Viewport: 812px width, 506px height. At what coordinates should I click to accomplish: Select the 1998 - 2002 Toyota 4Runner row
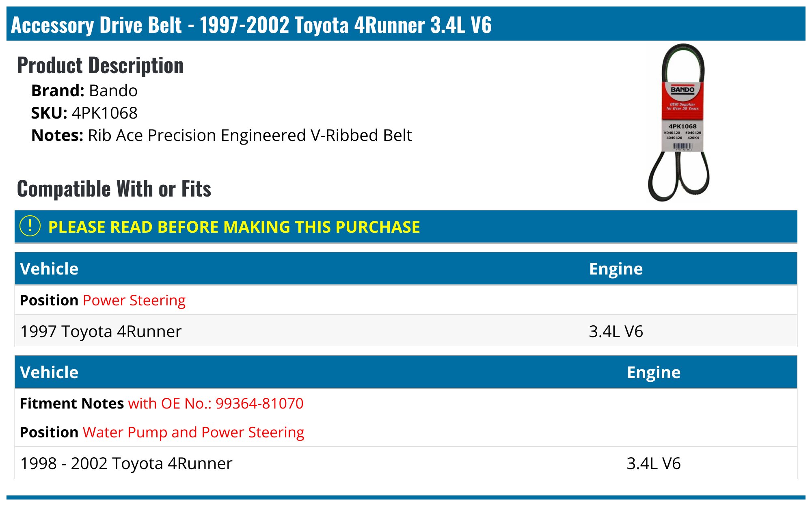point(126,463)
